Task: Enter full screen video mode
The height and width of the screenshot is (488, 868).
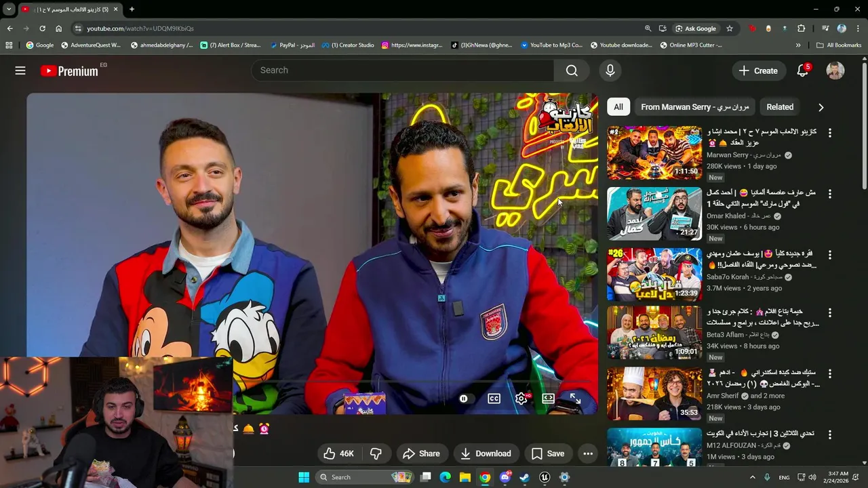Action: tap(574, 399)
